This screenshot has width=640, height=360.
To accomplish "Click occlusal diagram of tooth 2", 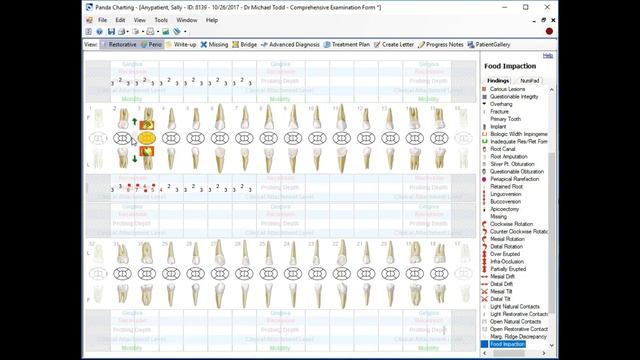I will point(122,138).
